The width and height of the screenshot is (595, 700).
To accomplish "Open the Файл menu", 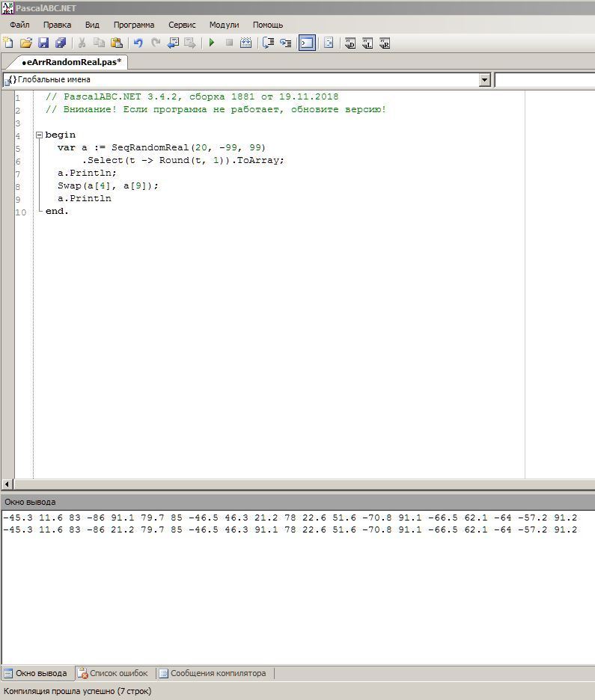I will coord(19,25).
